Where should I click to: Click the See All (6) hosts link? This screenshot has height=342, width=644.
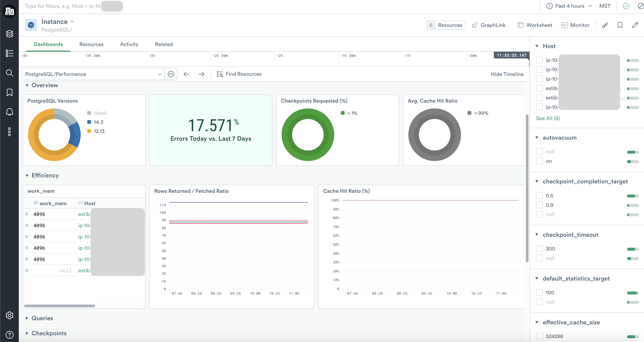[x=548, y=118]
